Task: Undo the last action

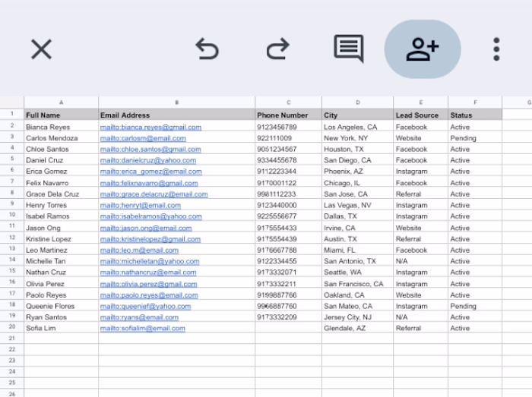Action: (x=207, y=49)
